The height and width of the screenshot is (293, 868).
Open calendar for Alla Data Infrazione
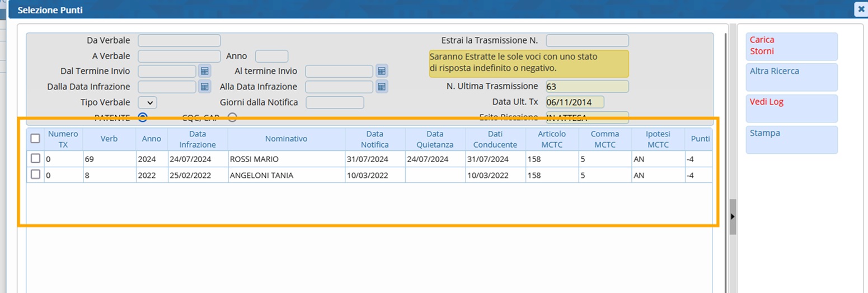tap(382, 87)
